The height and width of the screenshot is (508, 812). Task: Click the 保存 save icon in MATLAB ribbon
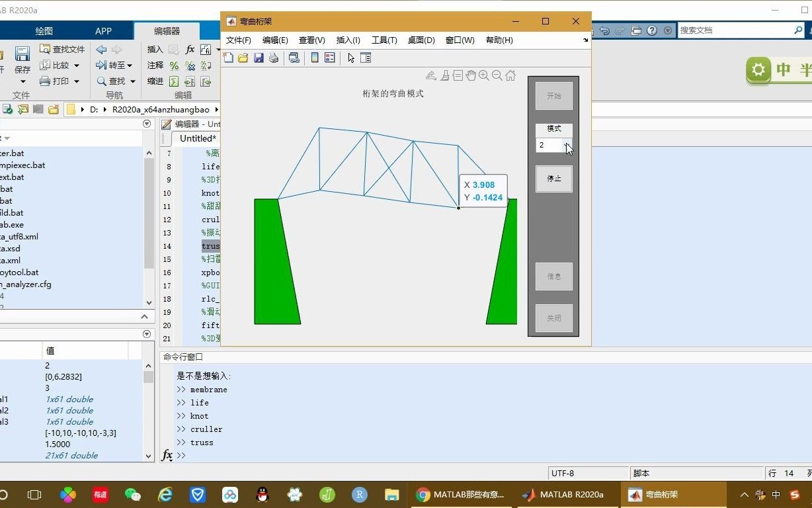tap(22, 54)
